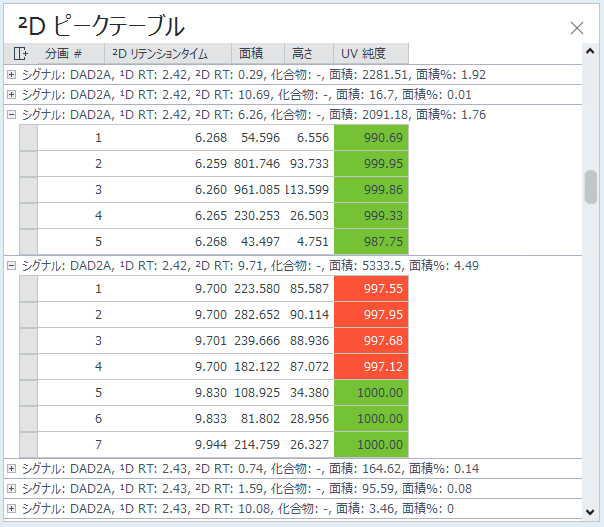
Task: Select the height cell 93.733
Action: point(309,164)
